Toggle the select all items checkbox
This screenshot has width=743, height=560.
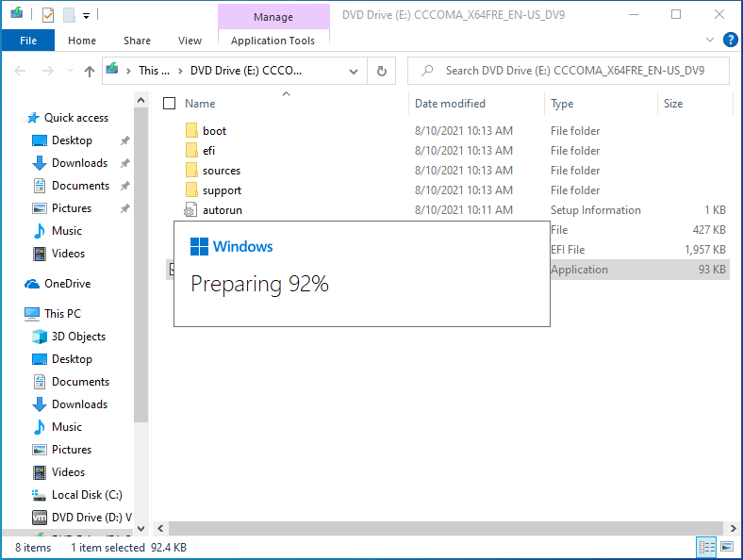pos(169,104)
